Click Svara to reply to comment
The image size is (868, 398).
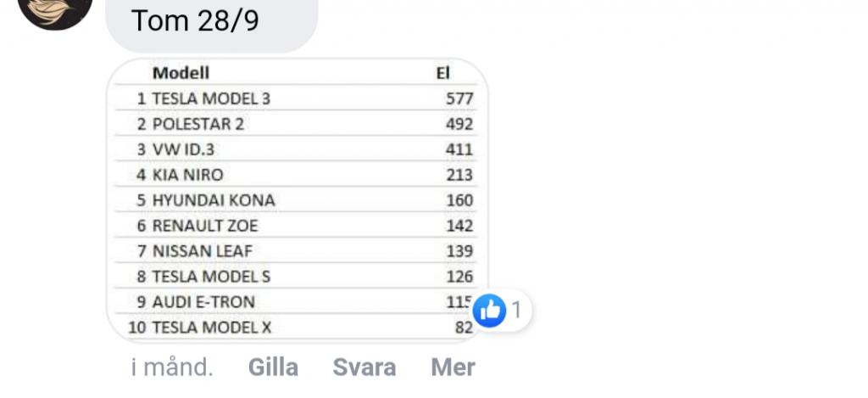click(364, 367)
